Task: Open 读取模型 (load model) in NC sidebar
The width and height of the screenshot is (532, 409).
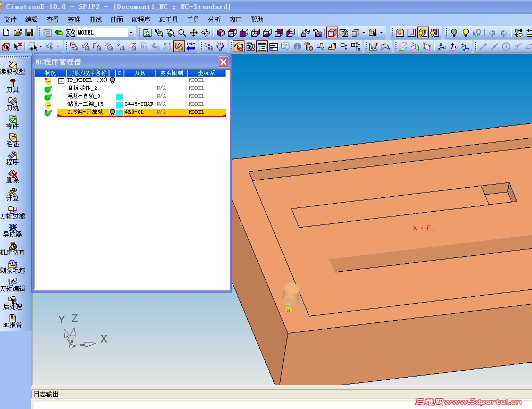Action: tap(13, 68)
